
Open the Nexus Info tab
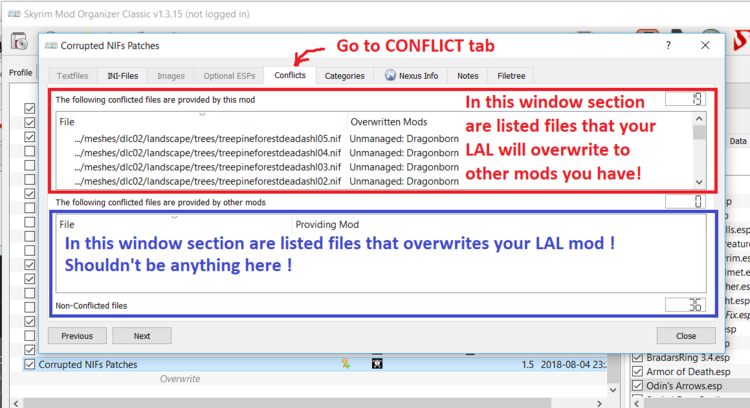click(x=411, y=76)
